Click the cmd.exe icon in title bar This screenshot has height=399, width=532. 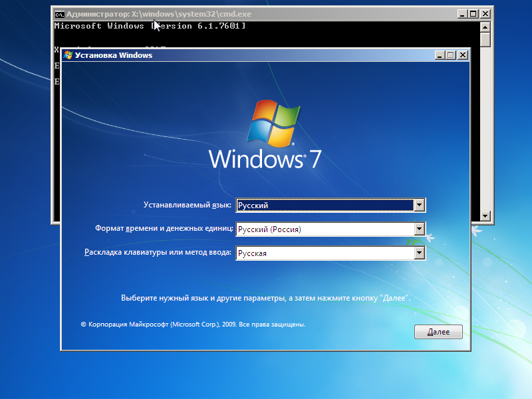(59, 13)
